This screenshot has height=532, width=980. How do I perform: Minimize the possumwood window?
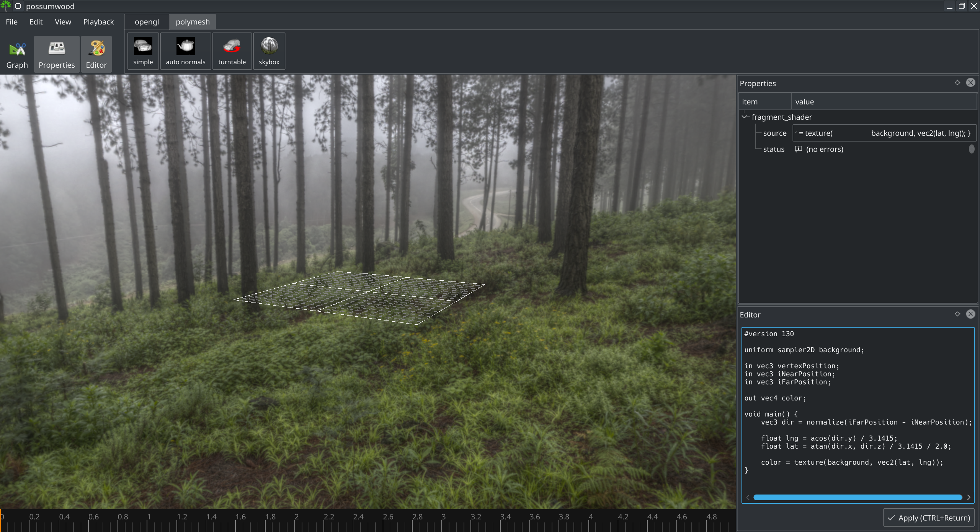pos(949,6)
